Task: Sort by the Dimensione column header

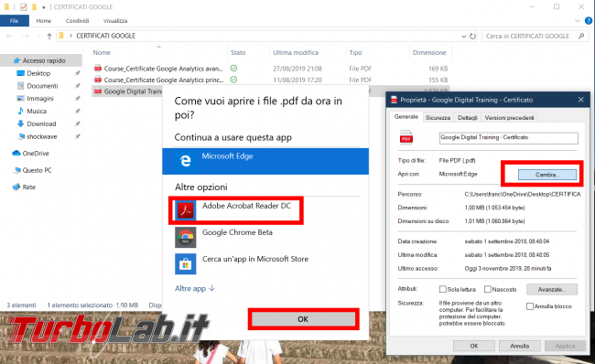Action: (429, 52)
